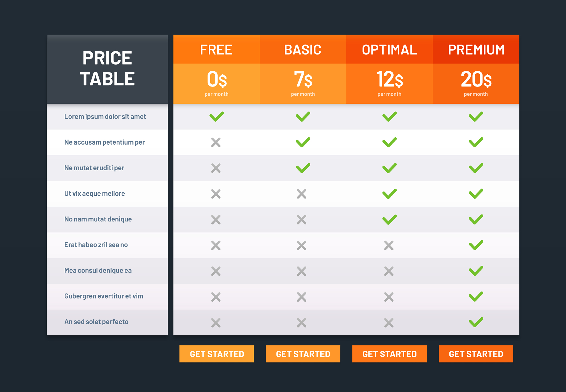Click the gray X for Free Ne accusam
Viewport: 566px width, 392px height.
216,143
